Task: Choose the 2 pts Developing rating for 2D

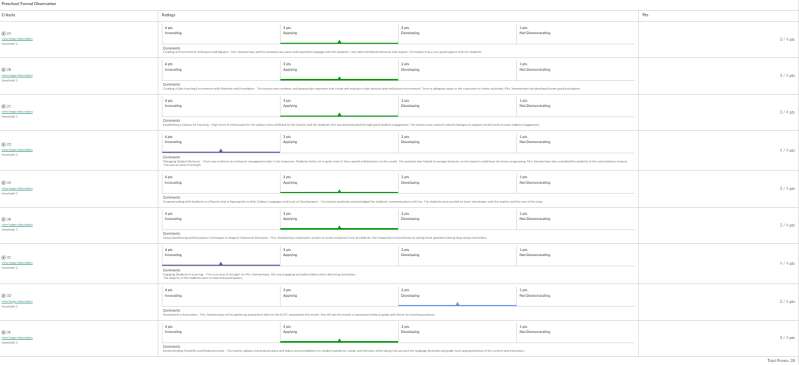Action: tap(458, 143)
